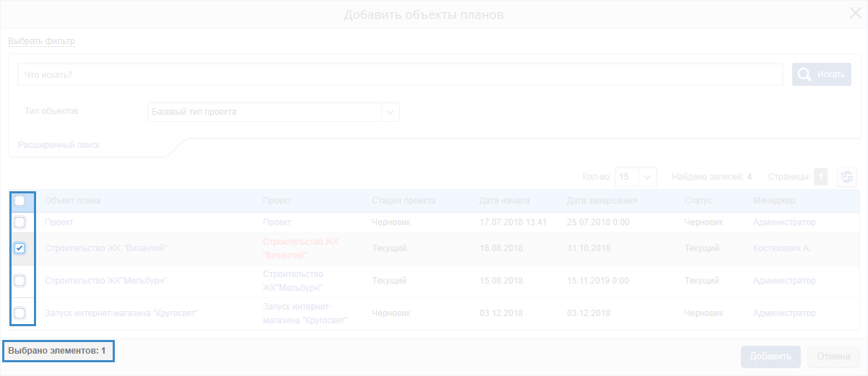
Task: Check the checkbox for the 'Проект' row
Action: (x=20, y=222)
